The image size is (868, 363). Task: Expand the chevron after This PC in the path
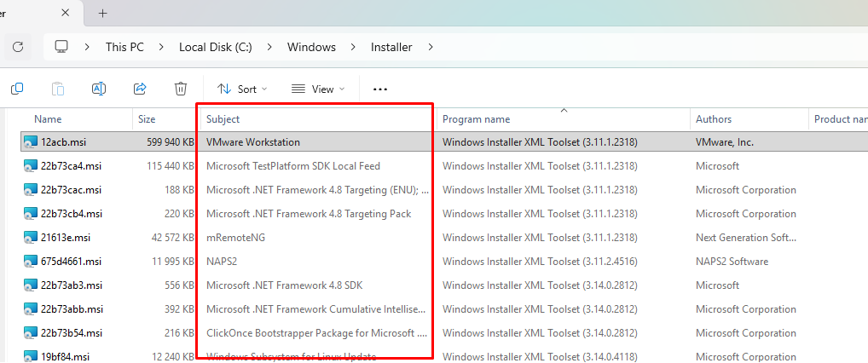point(161,47)
